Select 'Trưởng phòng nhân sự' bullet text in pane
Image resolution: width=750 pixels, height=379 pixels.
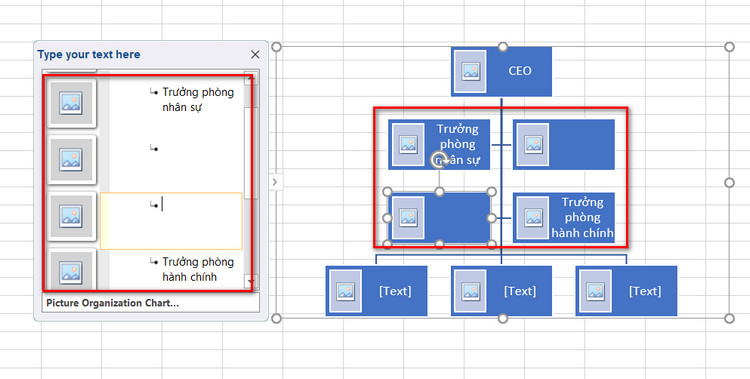[198, 100]
